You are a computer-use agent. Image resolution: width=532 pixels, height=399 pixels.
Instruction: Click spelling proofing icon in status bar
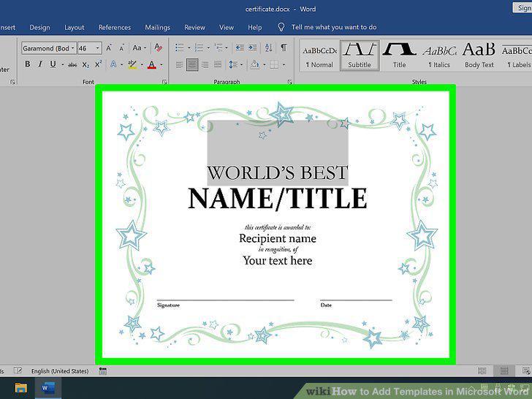tap(18, 370)
